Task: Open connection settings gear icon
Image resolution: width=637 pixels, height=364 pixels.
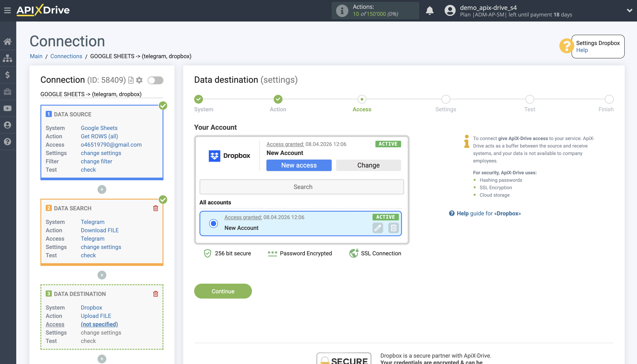Action: click(139, 80)
